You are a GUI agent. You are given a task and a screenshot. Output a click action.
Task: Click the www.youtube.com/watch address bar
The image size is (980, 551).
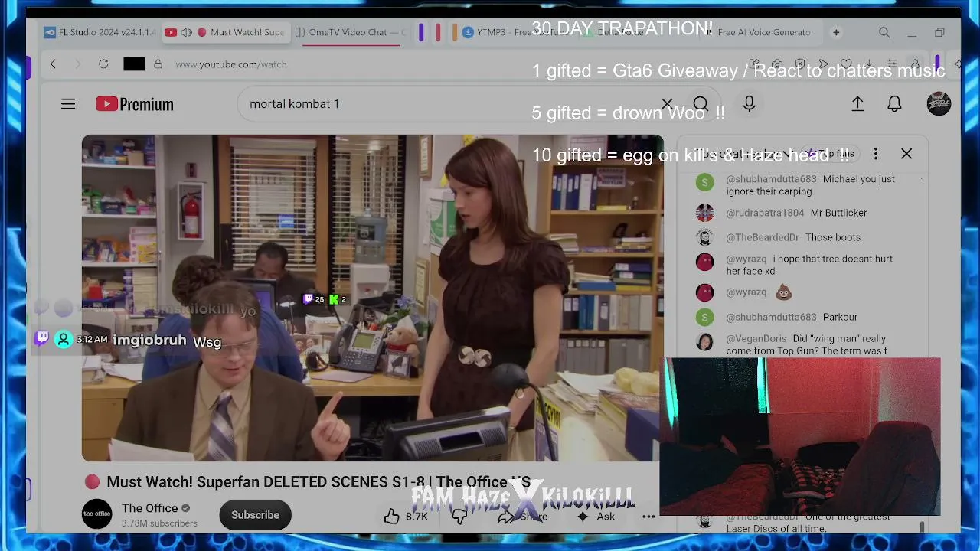[x=230, y=64]
